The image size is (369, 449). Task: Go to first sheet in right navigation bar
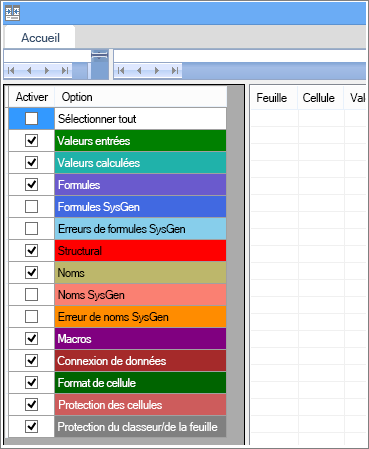point(121,70)
